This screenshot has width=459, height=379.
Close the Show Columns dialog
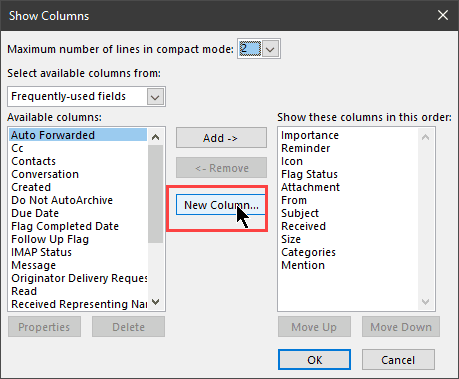tap(443, 15)
